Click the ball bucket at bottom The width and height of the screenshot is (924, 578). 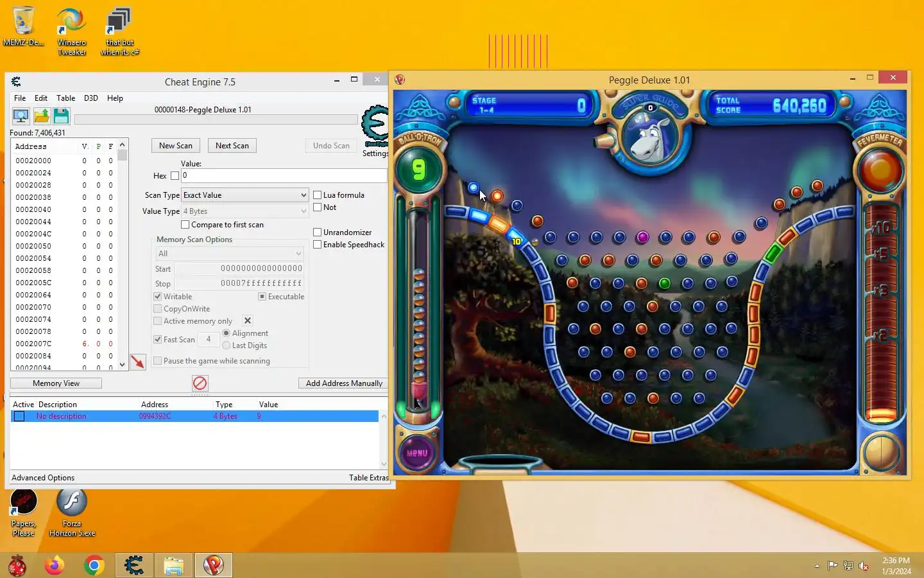point(501,462)
